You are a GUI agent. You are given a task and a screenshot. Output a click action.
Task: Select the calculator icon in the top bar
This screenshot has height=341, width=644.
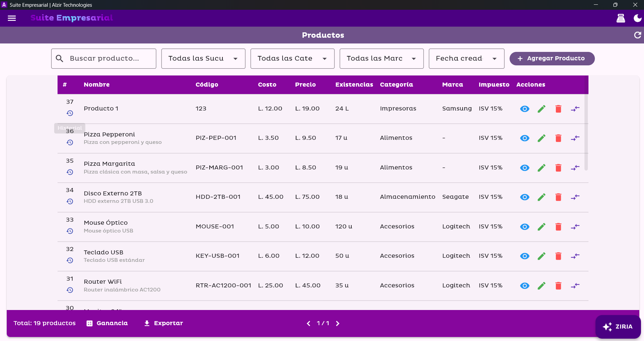[x=621, y=18]
